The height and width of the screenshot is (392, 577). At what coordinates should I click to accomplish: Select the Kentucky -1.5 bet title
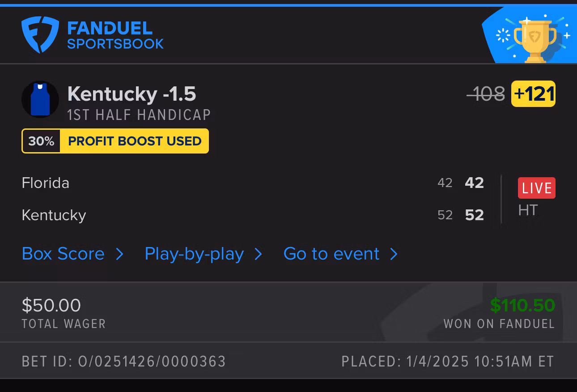click(x=132, y=94)
